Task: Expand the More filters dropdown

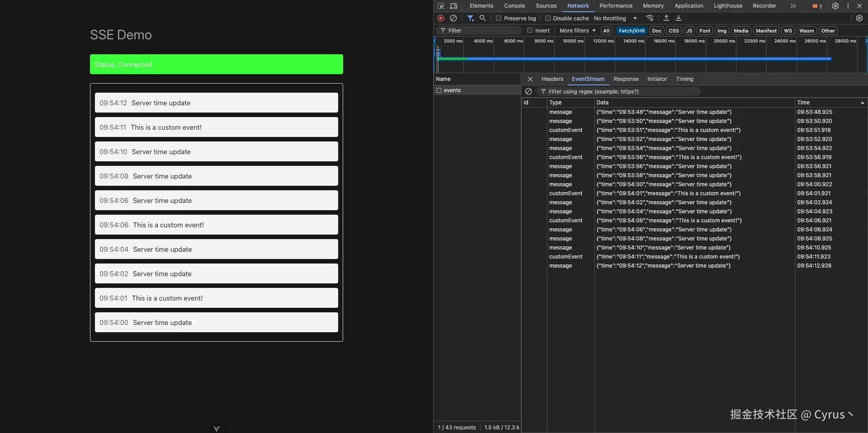Action: coord(577,31)
